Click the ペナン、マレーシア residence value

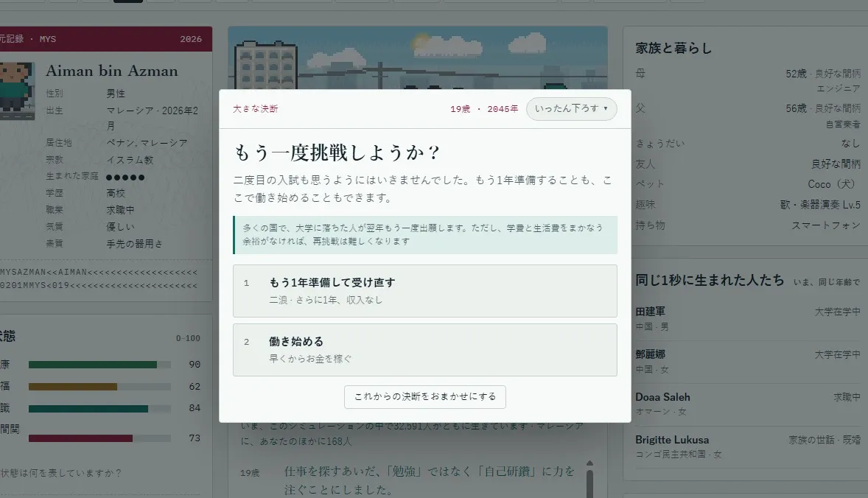coord(147,143)
